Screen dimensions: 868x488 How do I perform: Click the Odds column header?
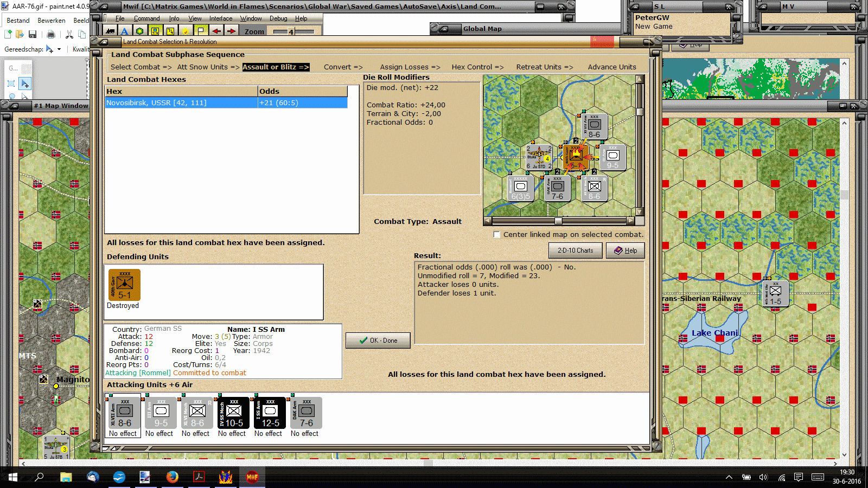pyautogui.click(x=302, y=91)
